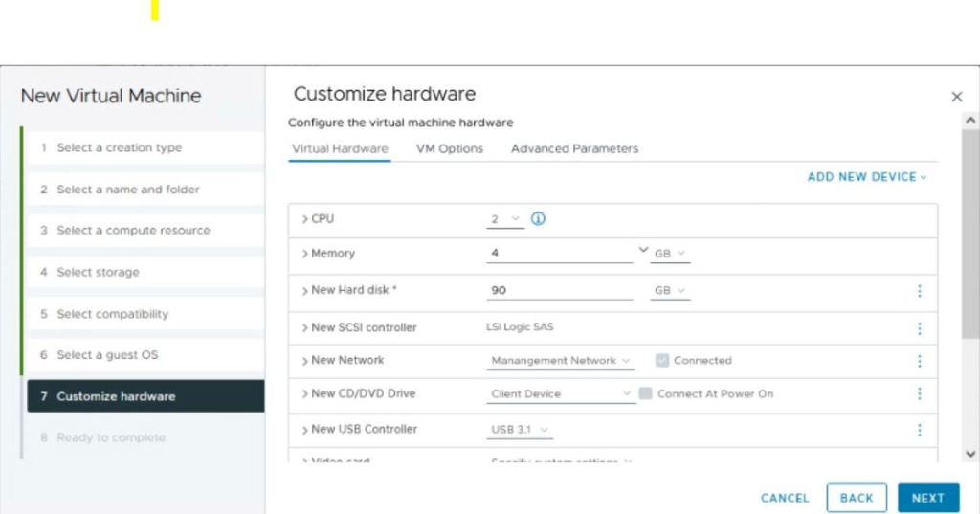Click the CPU info icon
The width and height of the screenshot is (980, 514).
538,219
